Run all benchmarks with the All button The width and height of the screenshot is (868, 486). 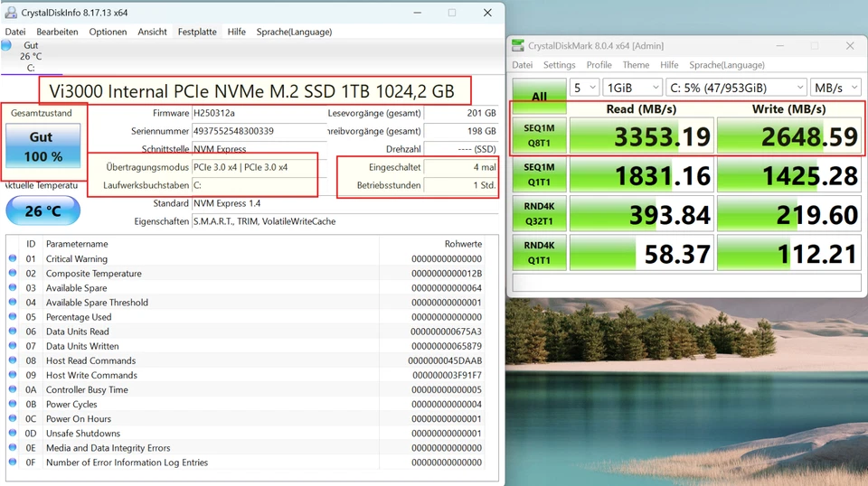coord(539,96)
